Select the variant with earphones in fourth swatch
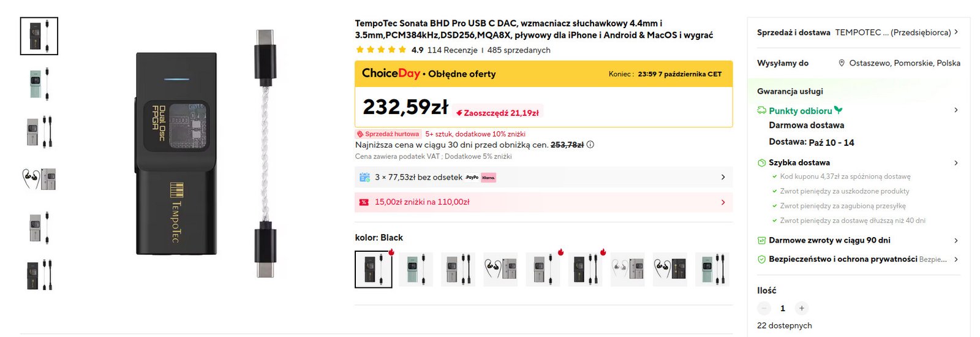 coord(500,269)
